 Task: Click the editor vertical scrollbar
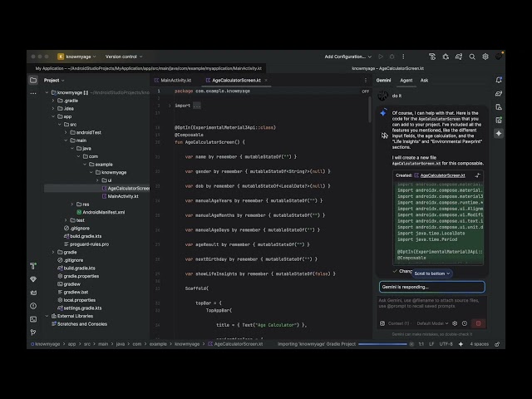(369, 109)
